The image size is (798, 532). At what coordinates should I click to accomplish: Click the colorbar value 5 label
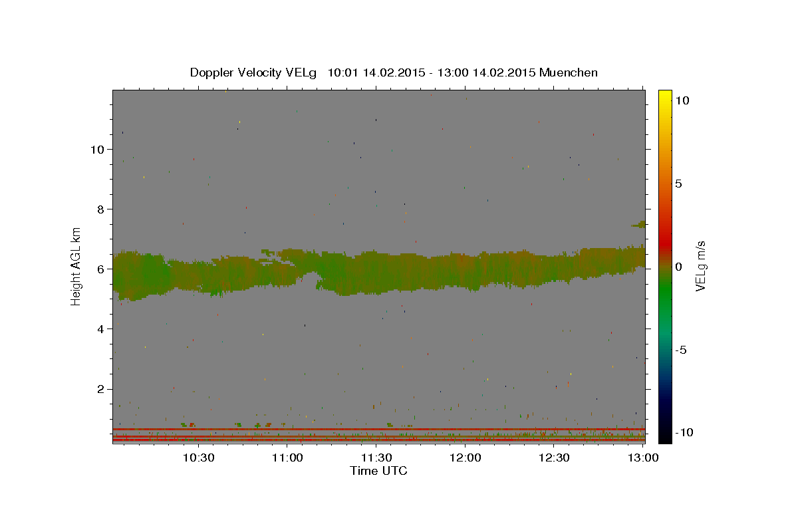click(x=678, y=184)
